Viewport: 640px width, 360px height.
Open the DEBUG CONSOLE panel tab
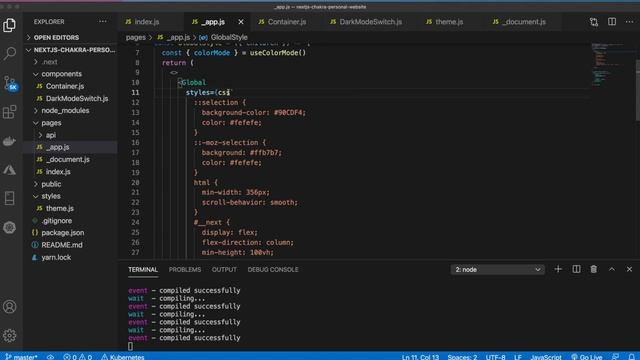(273, 270)
